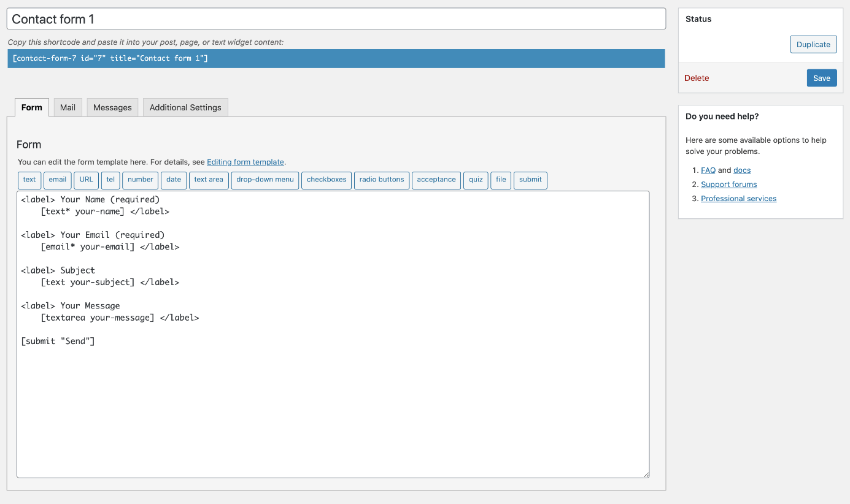The width and height of the screenshot is (850, 504).
Task: Open the Additional Settings tab
Action: tap(185, 107)
